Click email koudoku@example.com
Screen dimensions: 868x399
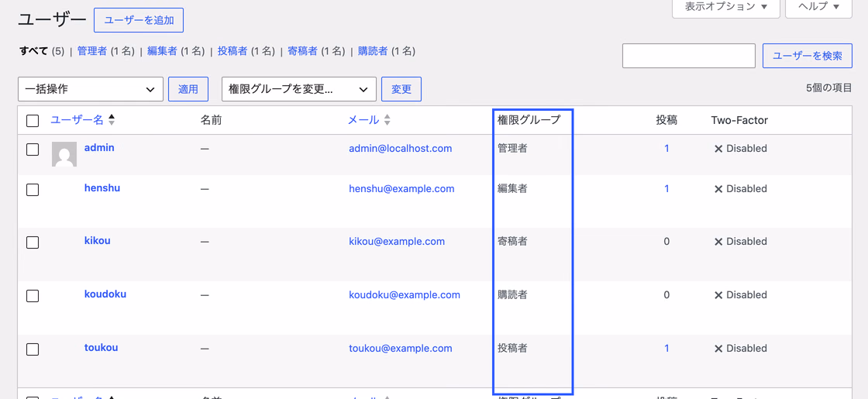click(404, 295)
